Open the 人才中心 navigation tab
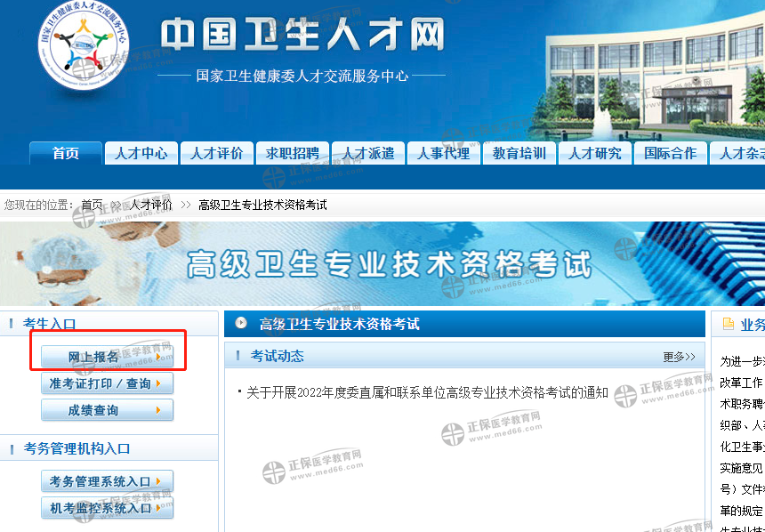Screen dimensions: 765x532 click(x=141, y=153)
